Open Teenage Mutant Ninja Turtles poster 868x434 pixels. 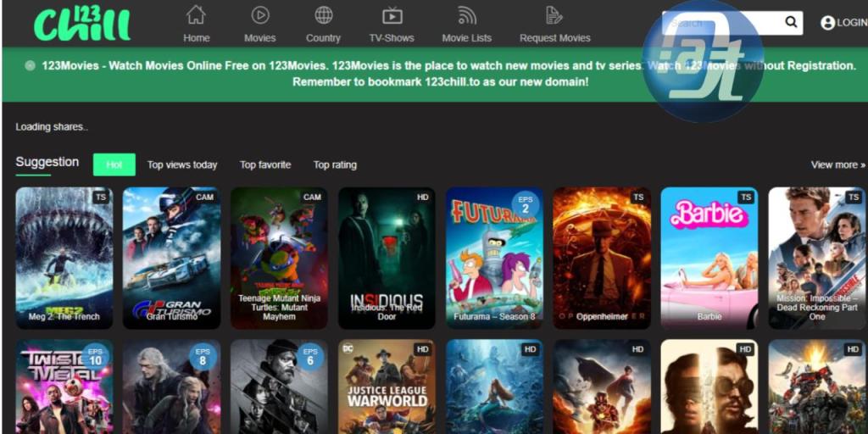coord(279,258)
